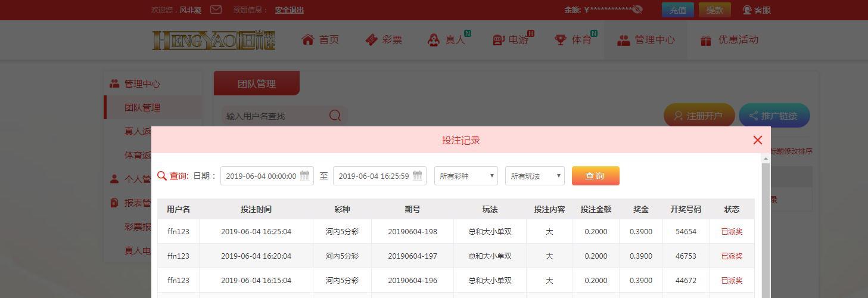Go to 优惠活动 promotions

click(729, 40)
